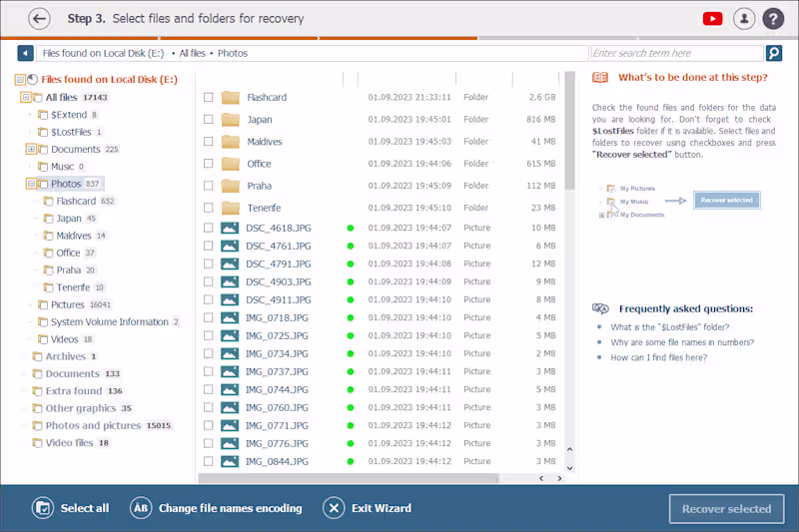The image size is (799, 532).
Task: Click the blue back navigation arrow
Action: pyautogui.click(x=26, y=53)
